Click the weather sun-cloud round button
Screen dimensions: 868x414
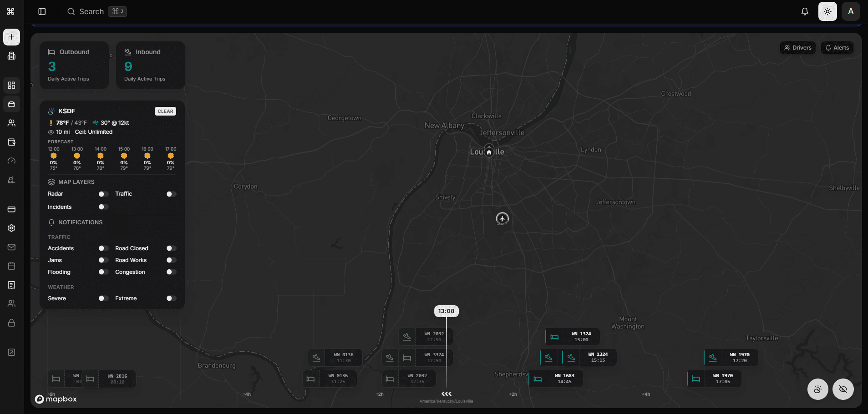click(818, 389)
